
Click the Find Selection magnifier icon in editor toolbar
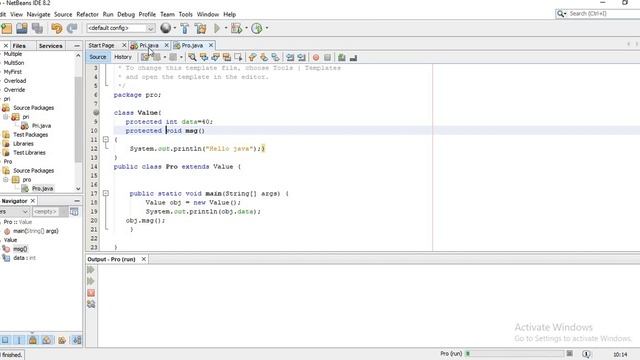192,58
